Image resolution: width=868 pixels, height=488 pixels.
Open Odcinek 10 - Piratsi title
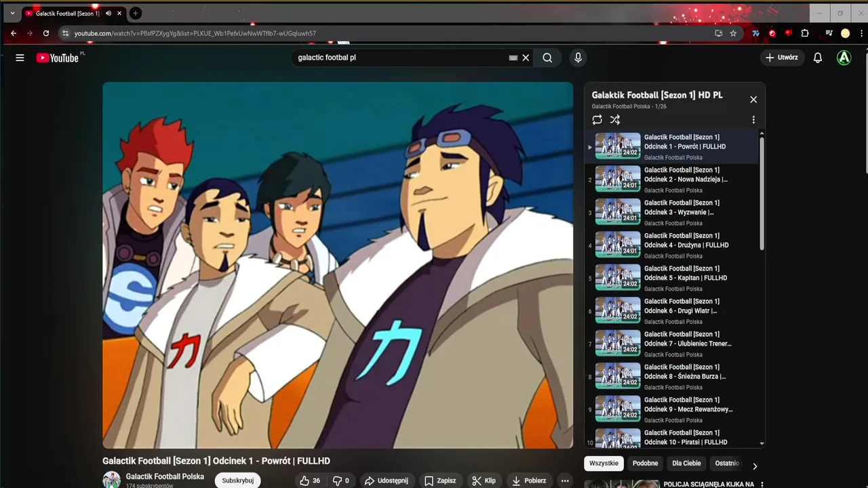point(686,437)
